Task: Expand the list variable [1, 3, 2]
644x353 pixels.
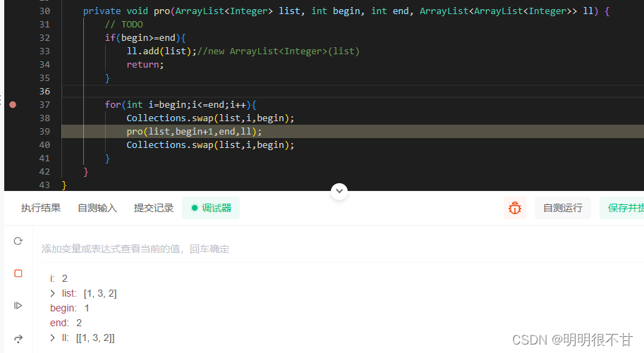Action: pos(53,294)
